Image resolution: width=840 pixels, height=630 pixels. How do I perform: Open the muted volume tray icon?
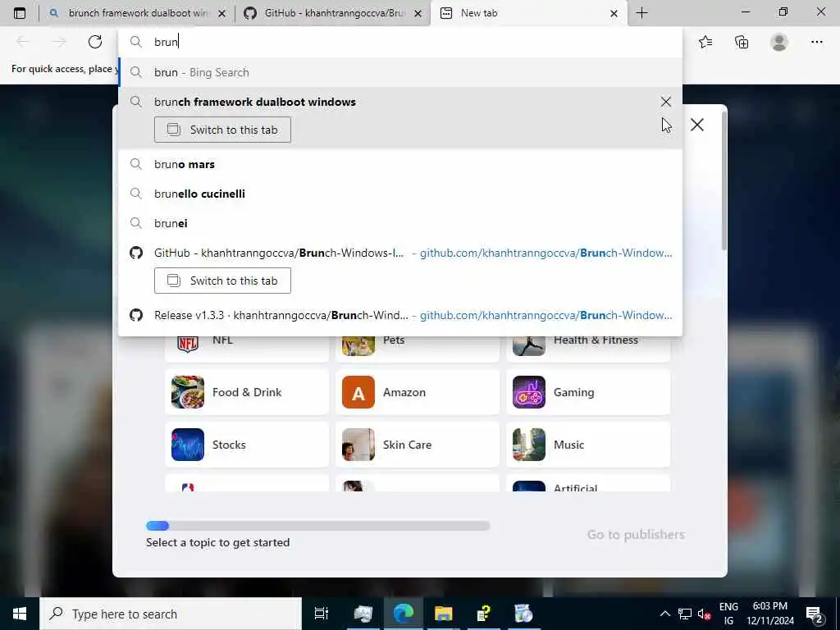(x=704, y=614)
